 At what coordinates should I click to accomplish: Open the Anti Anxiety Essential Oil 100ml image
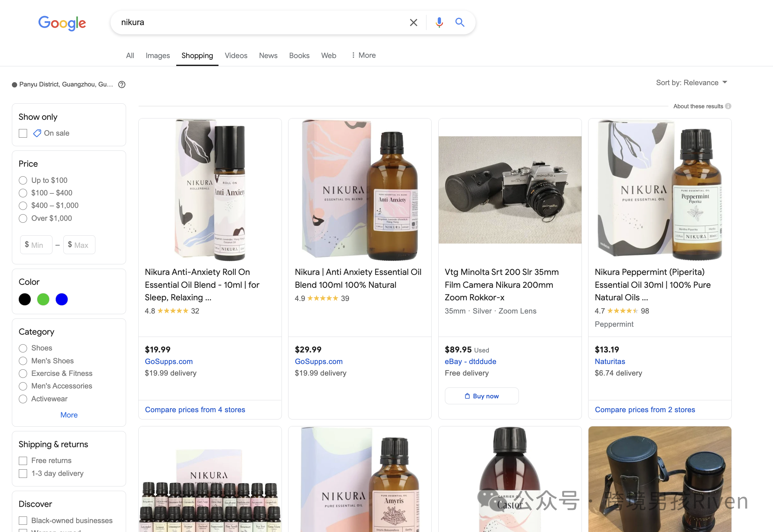(360, 190)
